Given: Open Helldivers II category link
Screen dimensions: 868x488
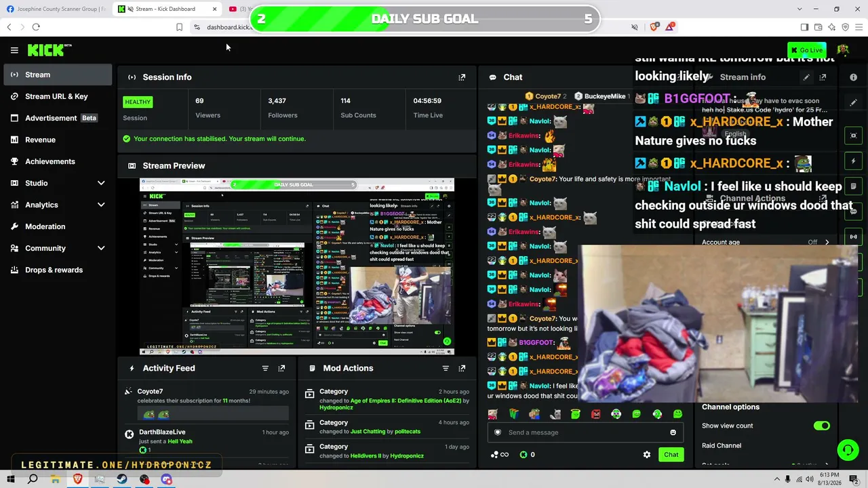Looking at the screenshot, I should coord(366,456).
